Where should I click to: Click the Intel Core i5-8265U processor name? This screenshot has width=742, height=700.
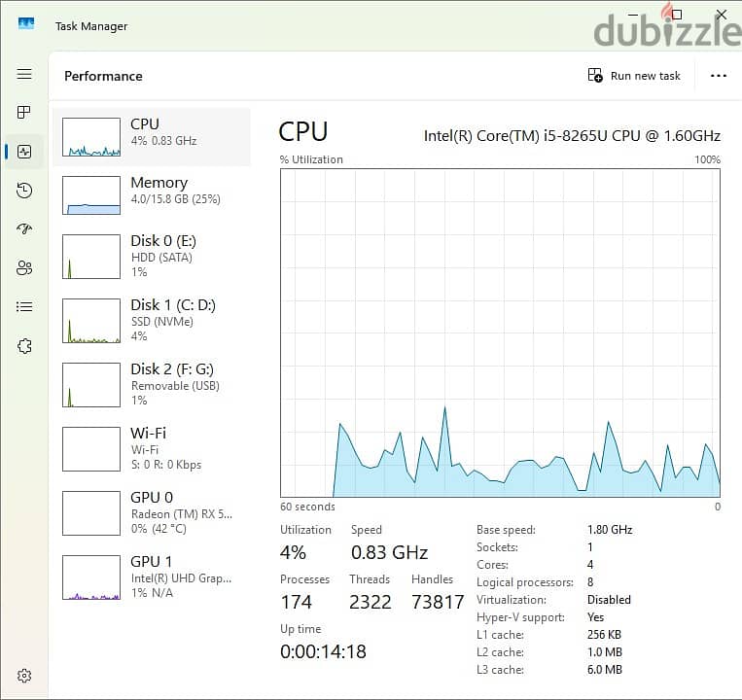572,136
